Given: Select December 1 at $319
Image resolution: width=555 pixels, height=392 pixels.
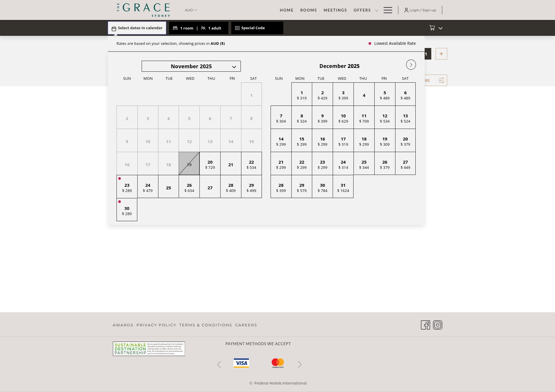Looking at the screenshot, I should click(302, 94).
